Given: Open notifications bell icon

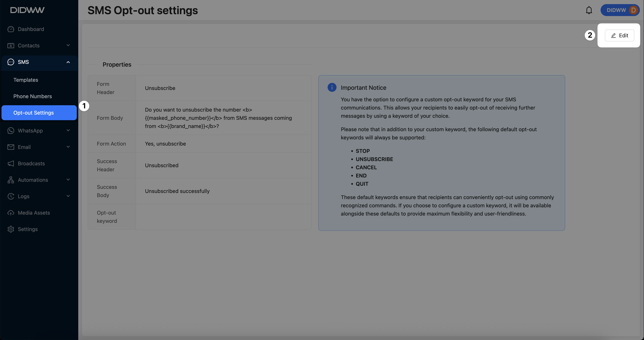Looking at the screenshot, I should [589, 10].
